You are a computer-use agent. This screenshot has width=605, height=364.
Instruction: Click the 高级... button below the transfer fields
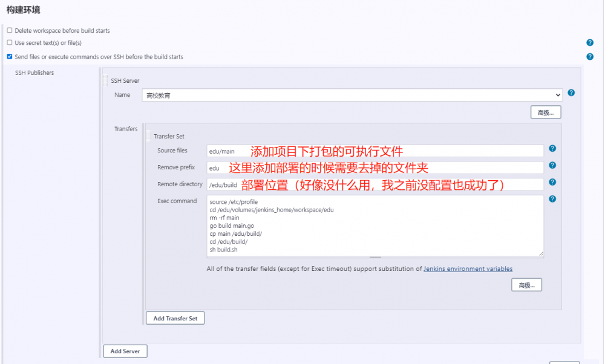click(x=526, y=284)
